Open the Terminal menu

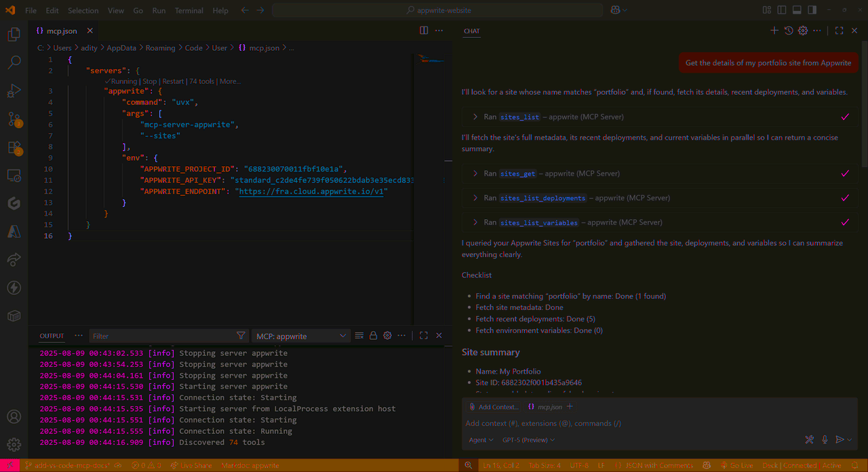pyautogui.click(x=189, y=10)
